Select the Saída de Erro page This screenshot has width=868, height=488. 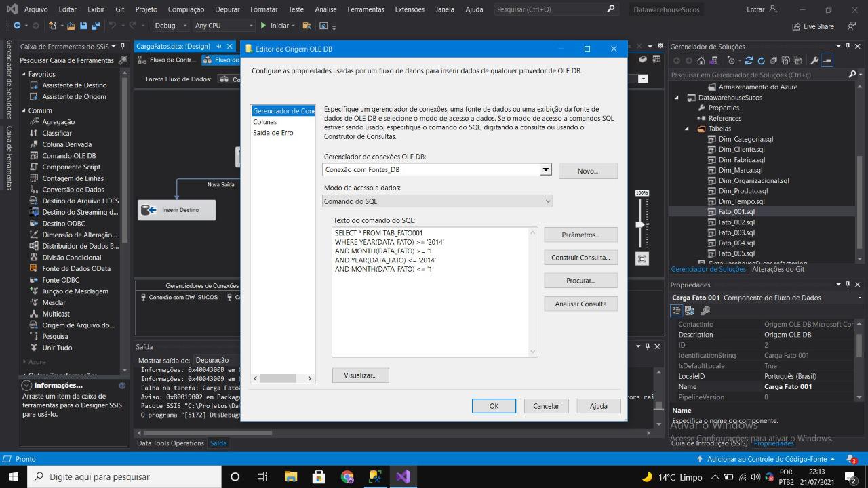273,133
